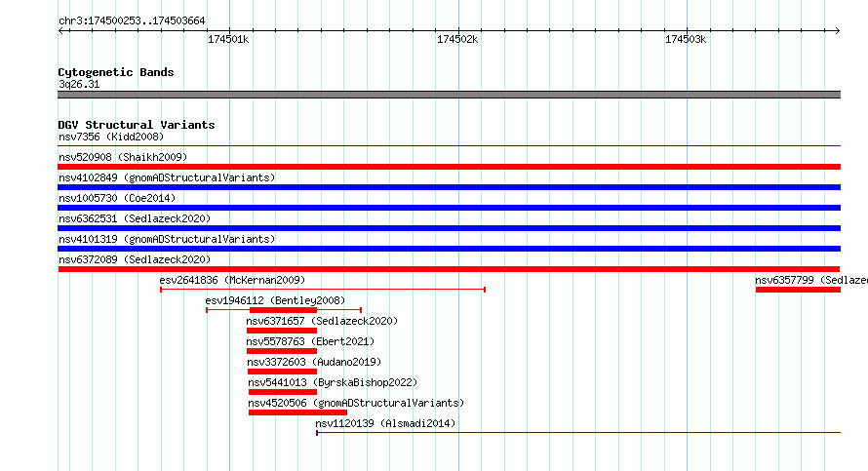This screenshot has height=471, width=868.
Task: Click the gray 3q26.31 cytogenetic band bar
Action: 449,95
